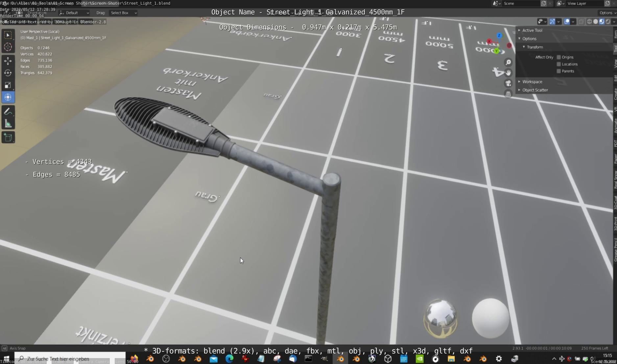This screenshot has width=617, height=364.
Task: Open the viewport shading options dropdown arrow
Action: 614,22
